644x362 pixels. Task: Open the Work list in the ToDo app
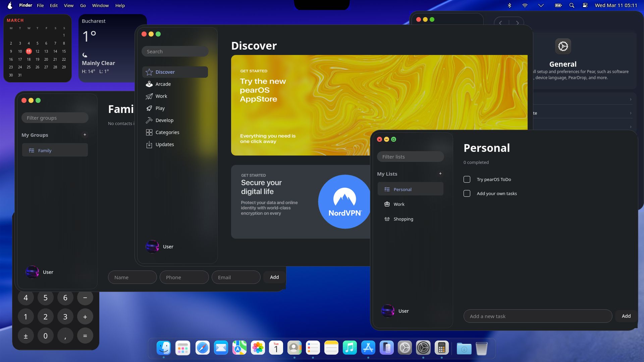[399, 204]
